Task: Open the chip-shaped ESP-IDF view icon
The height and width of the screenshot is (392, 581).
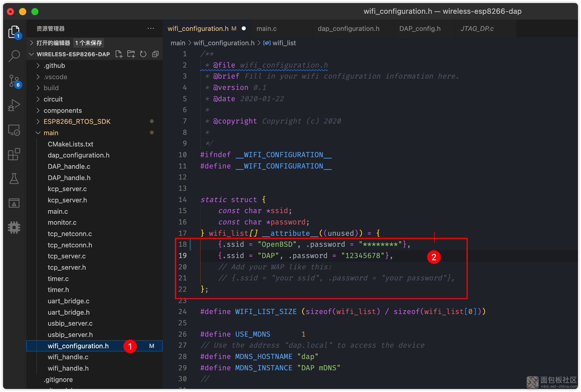Action: click(14, 227)
